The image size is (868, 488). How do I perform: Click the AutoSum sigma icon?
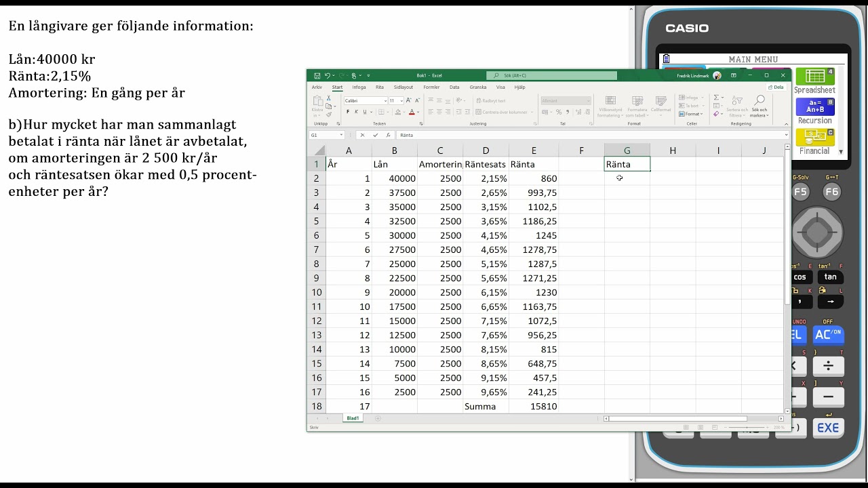point(716,98)
